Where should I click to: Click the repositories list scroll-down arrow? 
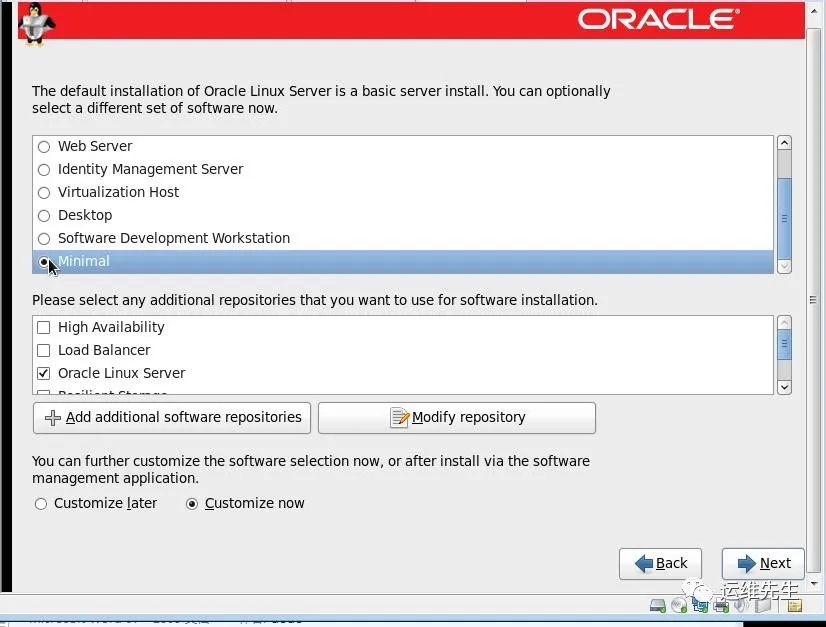(784, 387)
